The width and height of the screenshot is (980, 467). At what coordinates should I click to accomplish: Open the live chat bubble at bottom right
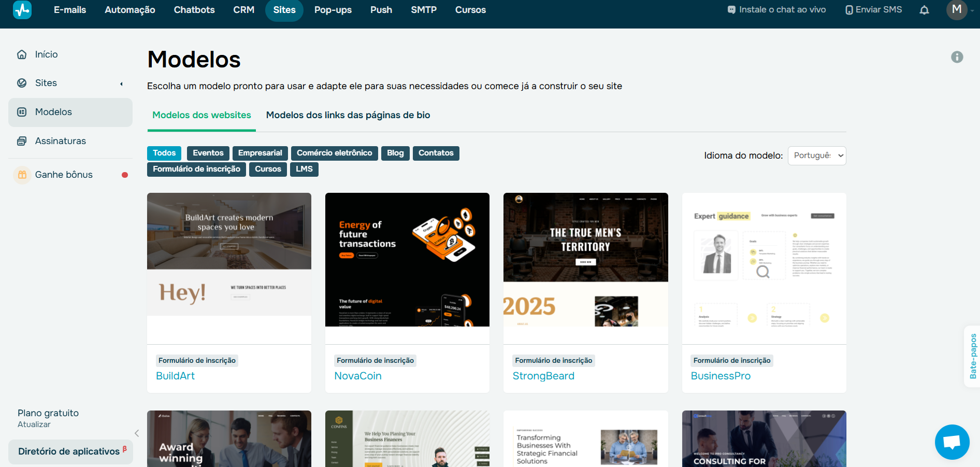(x=952, y=442)
